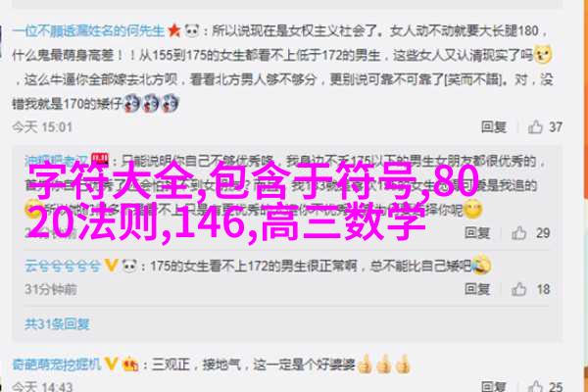Click orange member badge after 奇葩萌宠挖掘机's V

tap(130, 364)
